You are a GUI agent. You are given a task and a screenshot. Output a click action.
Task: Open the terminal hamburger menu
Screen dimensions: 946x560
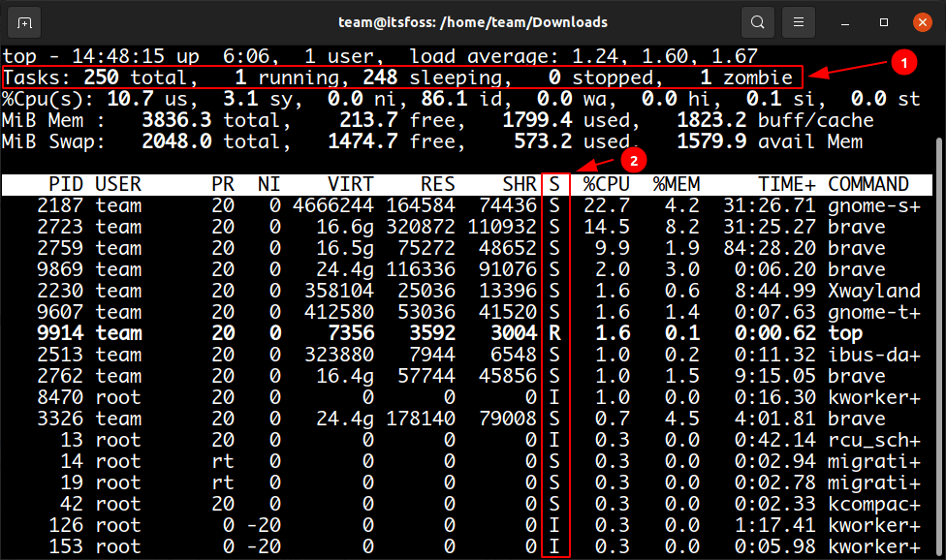tap(798, 21)
